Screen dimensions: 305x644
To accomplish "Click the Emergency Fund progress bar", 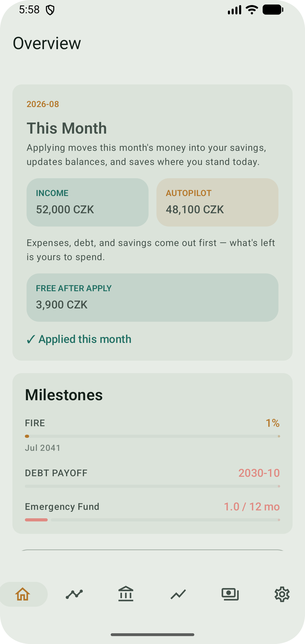I will (152, 520).
